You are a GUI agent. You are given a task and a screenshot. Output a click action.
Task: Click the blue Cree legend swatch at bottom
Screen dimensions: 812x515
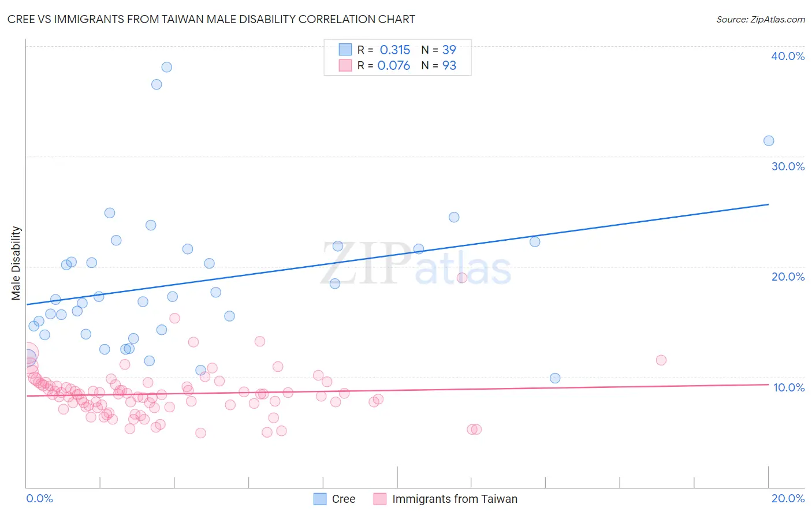point(320,499)
